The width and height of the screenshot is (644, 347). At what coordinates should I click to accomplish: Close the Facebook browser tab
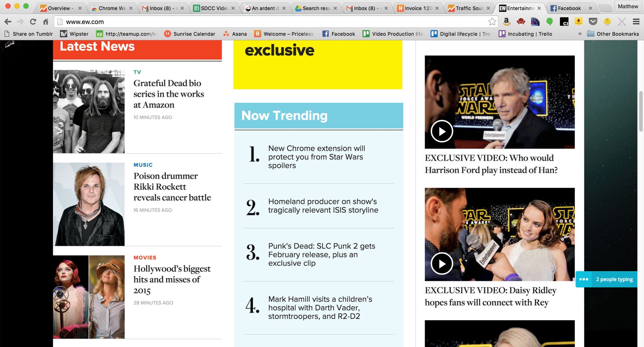[590, 8]
